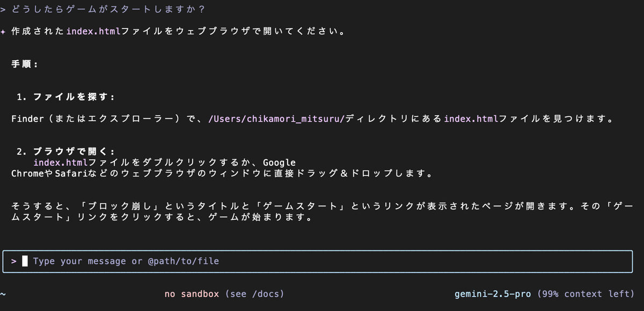Click the gemini-2.5-pro model label
The width and height of the screenshot is (644, 311).
pos(493,294)
